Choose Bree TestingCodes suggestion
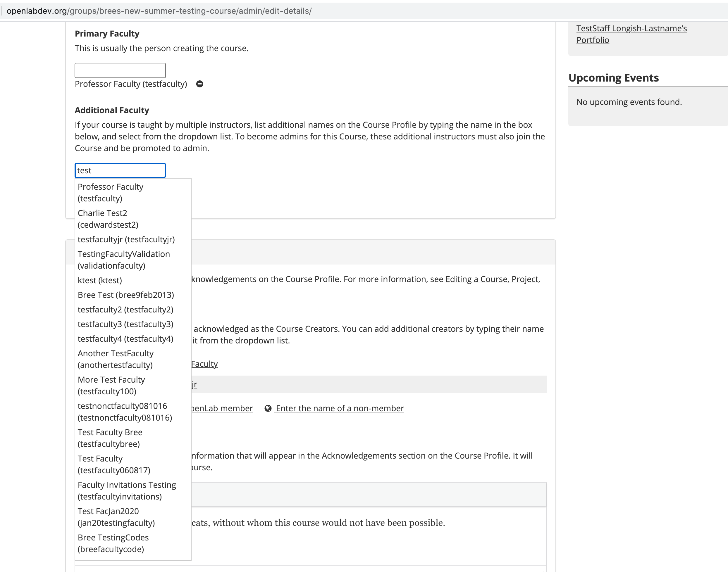 point(113,543)
